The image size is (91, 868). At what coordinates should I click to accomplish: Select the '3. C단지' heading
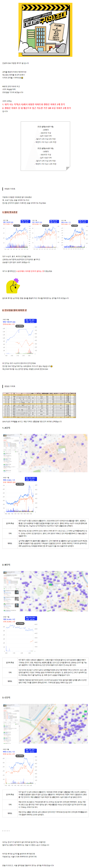6,698
